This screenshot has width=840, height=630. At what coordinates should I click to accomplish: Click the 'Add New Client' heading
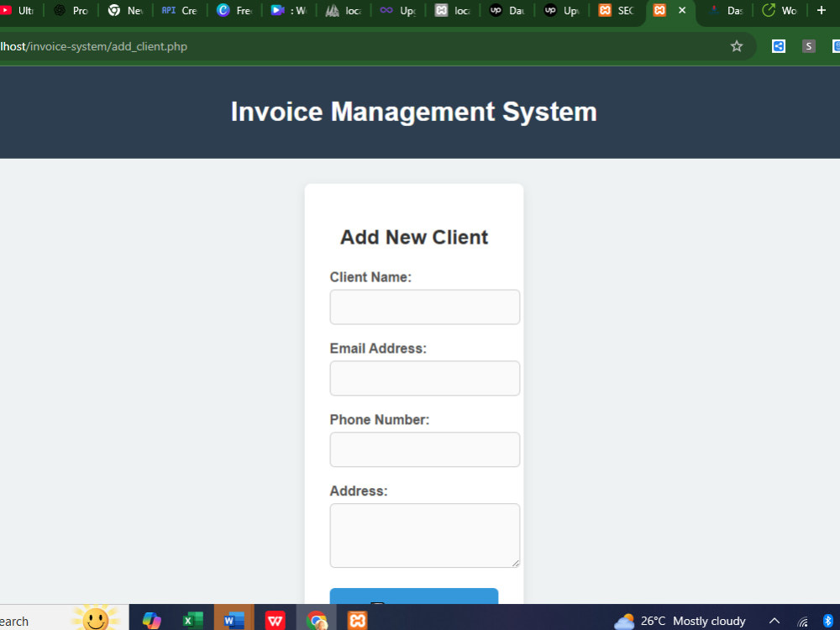414,238
